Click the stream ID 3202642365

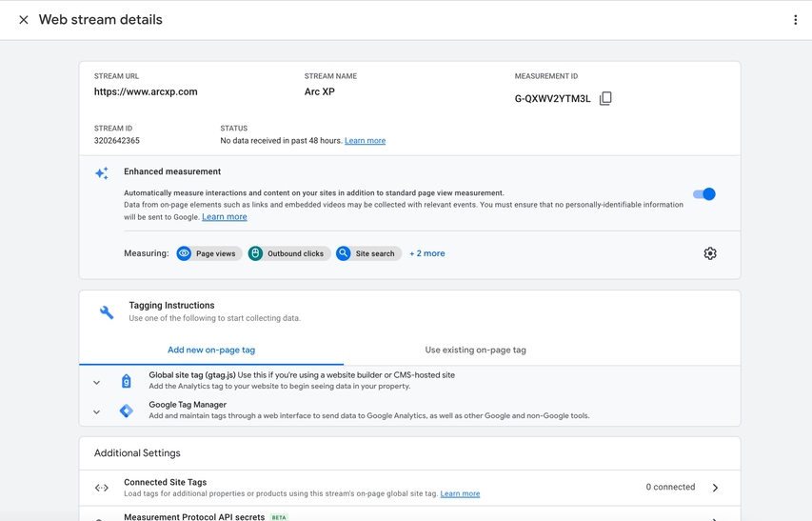point(116,140)
